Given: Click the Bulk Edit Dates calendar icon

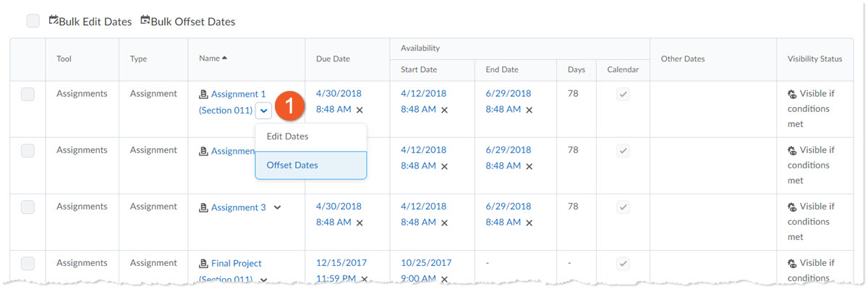Looking at the screenshot, I should point(54,20).
